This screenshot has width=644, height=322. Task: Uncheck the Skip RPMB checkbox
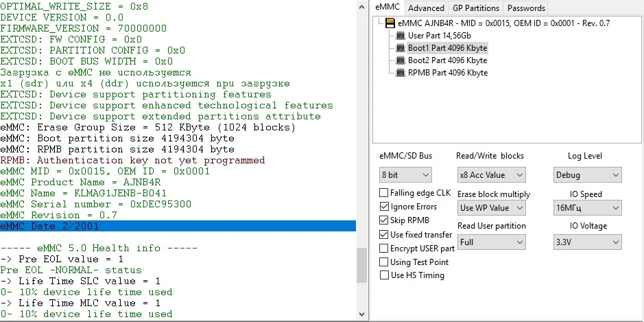[383, 220]
